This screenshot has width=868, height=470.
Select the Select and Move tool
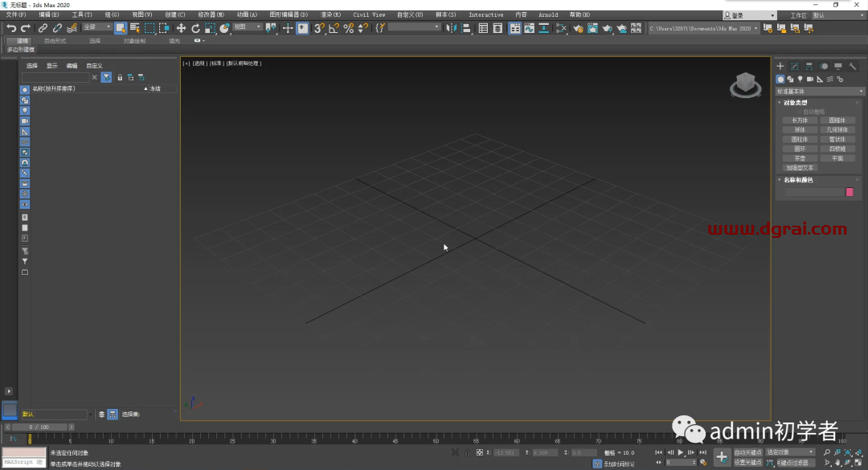click(x=181, y=28)
